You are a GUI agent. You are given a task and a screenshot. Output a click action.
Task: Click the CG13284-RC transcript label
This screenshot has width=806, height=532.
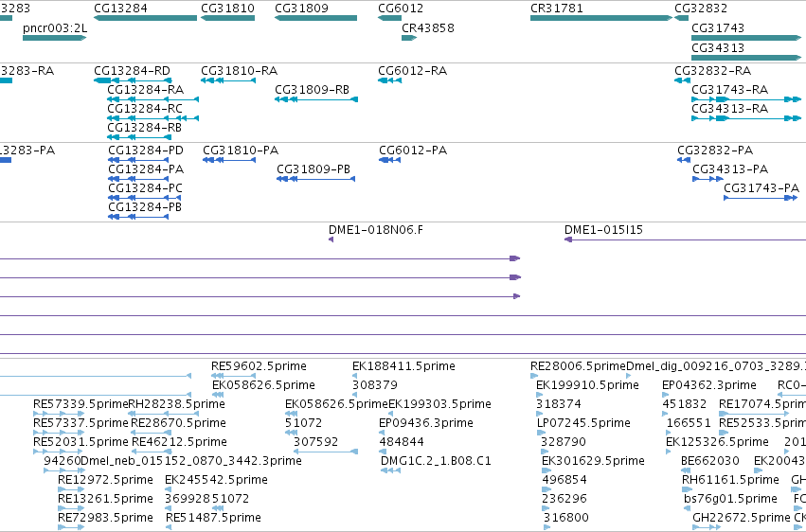(x=145, y=108)
